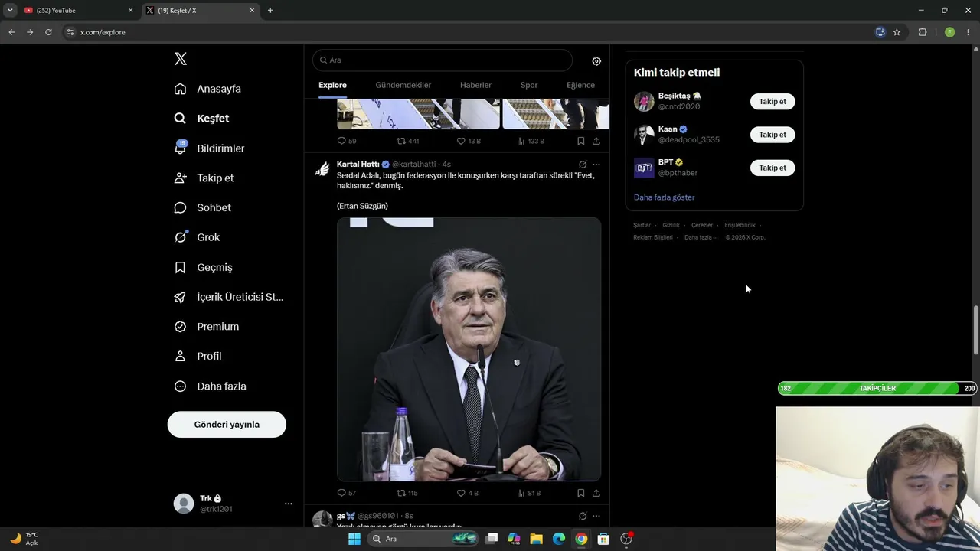Open the Windows Start menu
The image size is (980, 551).
(x=354, y=539)
